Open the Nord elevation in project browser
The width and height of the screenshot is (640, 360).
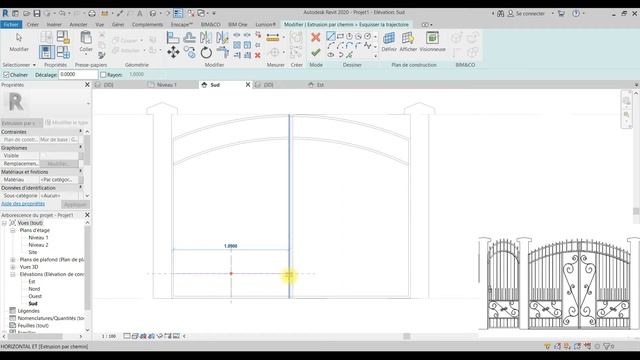pyautogui.click(x=34, y=289)
